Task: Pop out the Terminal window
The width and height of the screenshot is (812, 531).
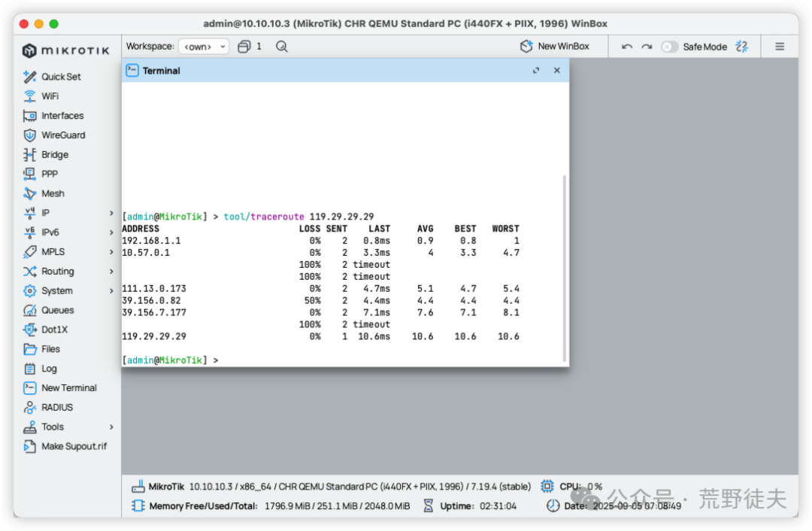Action: (x=536, y=71)
